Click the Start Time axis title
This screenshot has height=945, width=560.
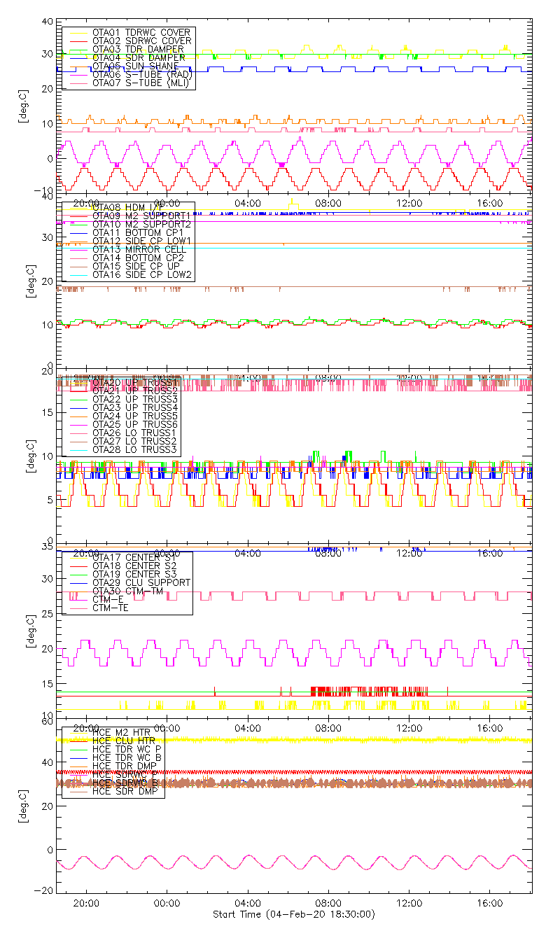click(x=293, y=914)
